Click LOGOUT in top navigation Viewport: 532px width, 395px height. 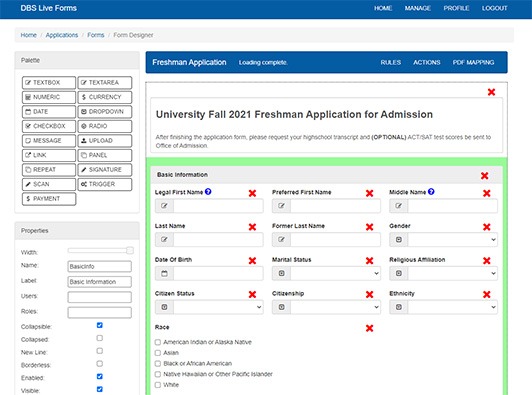[x=494, y=8]
